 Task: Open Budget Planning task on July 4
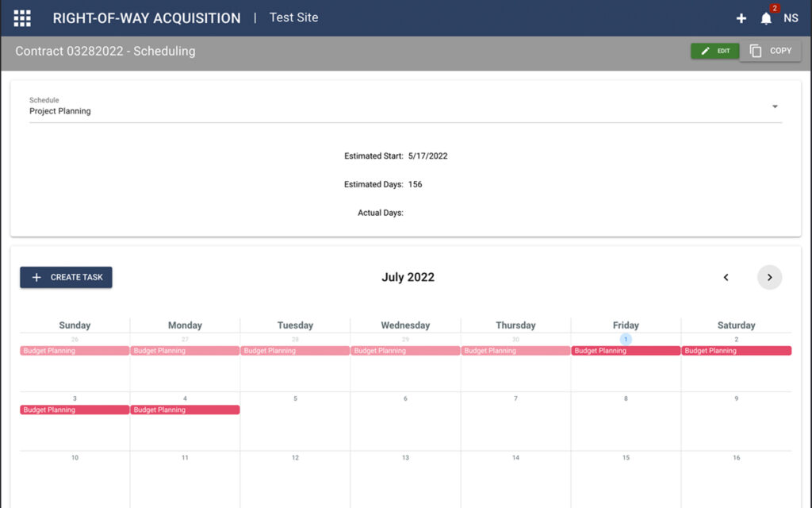pyautogui.click(x=185, y=410)
